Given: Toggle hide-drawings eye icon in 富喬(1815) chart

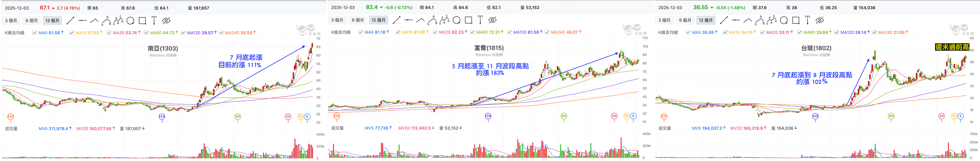Looking at the screenshot, I should pos(493,20).
